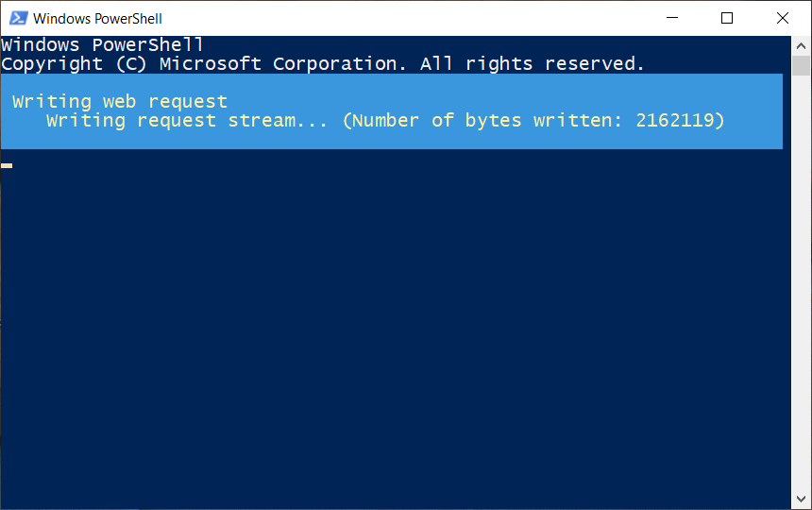
Task: Click the "Writing web request" progress heading
Action: (x=120, y=101)
